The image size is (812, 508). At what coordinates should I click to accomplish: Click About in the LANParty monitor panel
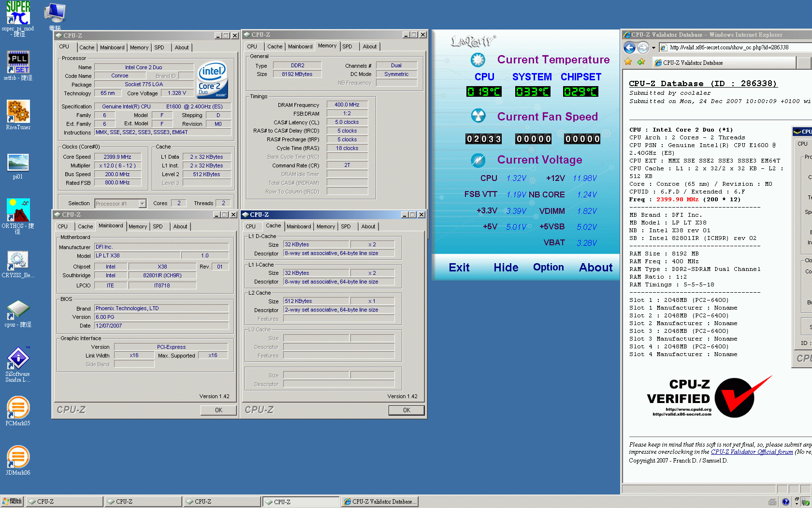pyautogui.click(x=595, y=268)
